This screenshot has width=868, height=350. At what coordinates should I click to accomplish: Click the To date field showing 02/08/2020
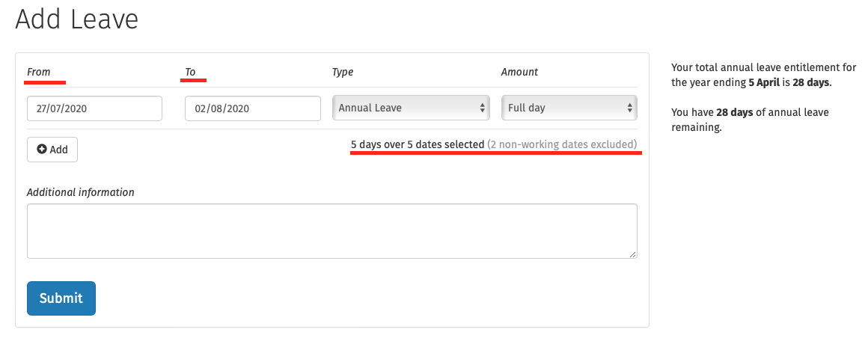click(x=252, y=108)
